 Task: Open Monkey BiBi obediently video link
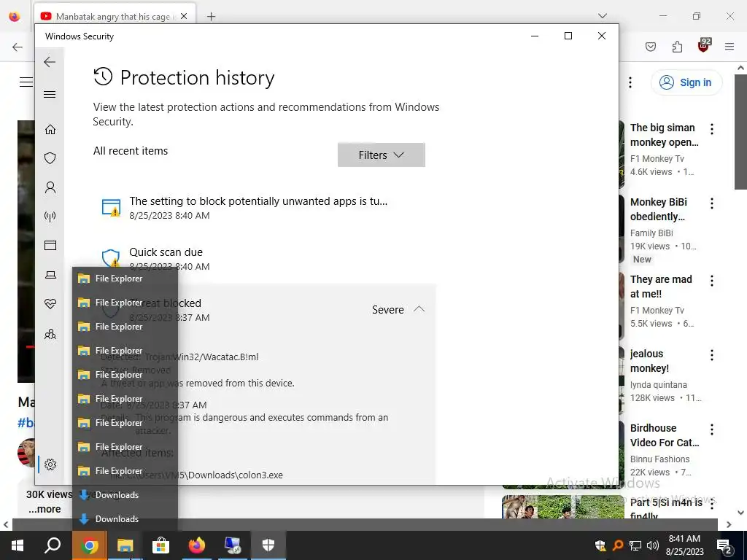[659, 209]
